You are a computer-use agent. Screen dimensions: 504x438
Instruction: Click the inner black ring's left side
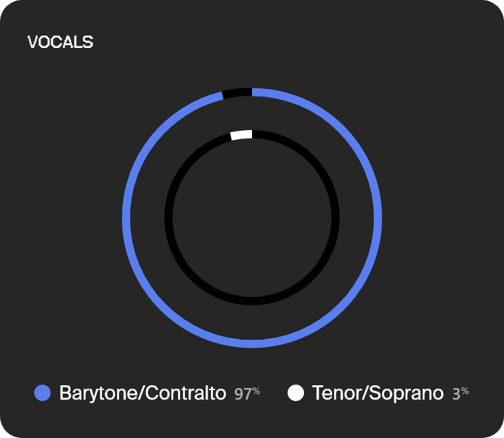[x=168, y=218]
